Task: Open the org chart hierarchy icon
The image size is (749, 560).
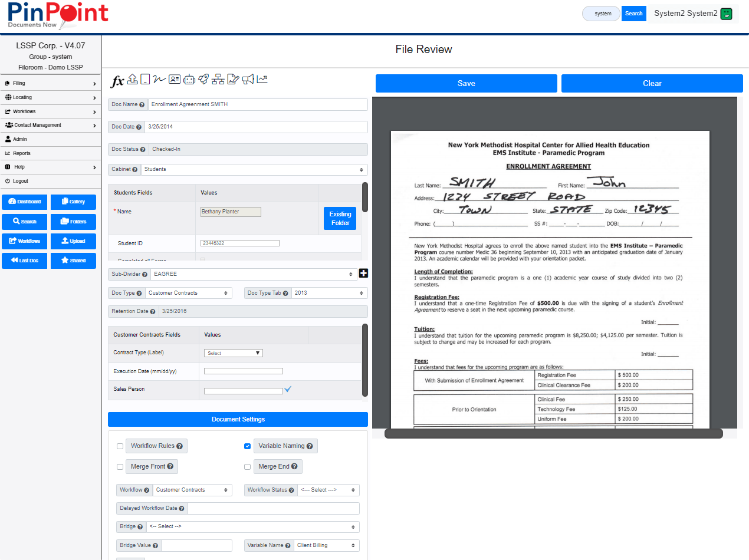Action: pos(218,80)
